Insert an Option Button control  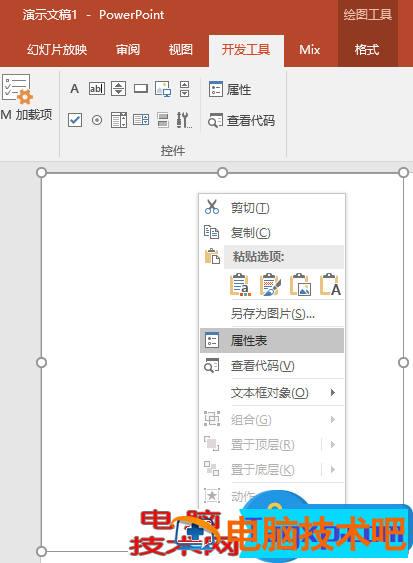tap(97, 120)
